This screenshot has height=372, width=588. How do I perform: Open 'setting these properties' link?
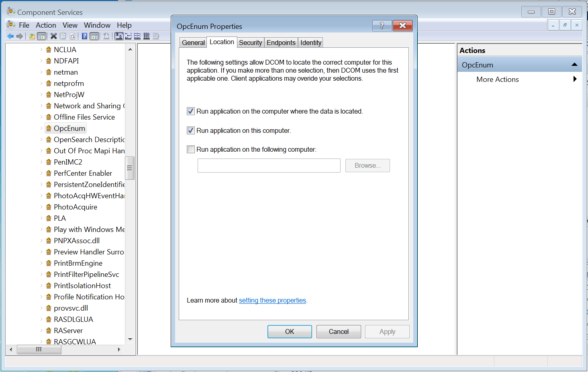pyautogui.click(x=272, y=300)
